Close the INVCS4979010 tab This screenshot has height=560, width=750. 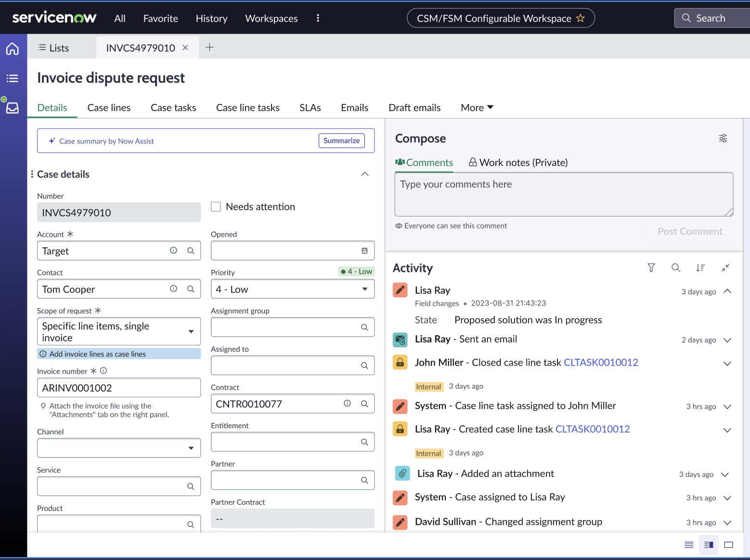point(185,48)
